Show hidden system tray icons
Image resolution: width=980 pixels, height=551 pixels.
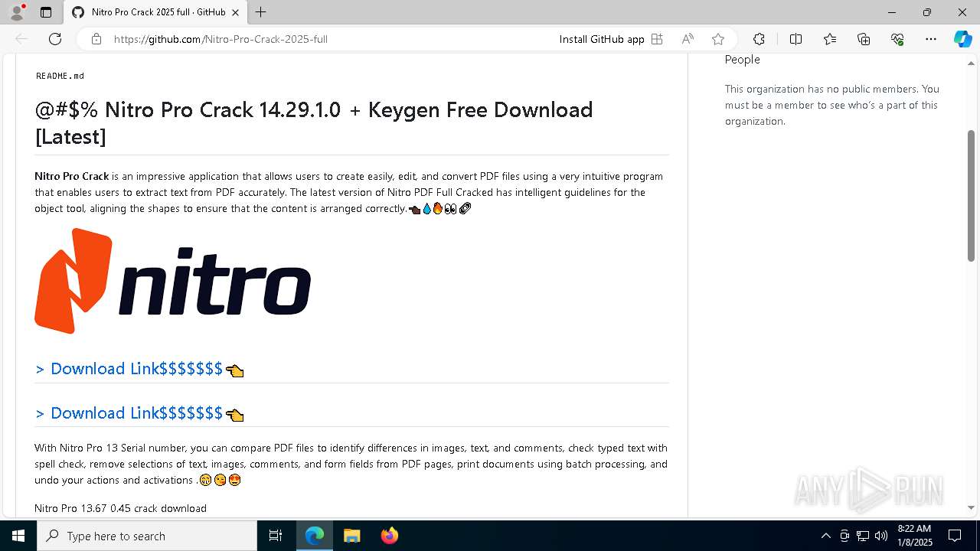pyautogui.click(x=825, y=536)
